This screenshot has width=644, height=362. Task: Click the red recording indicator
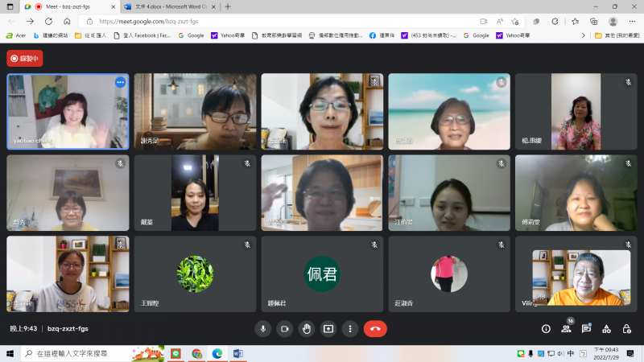25,58
